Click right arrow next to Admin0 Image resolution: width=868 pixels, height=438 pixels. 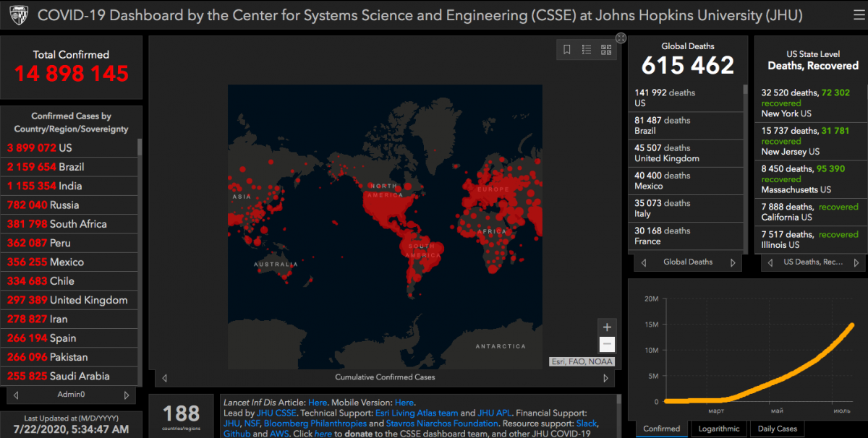click(x=127, y=395)
